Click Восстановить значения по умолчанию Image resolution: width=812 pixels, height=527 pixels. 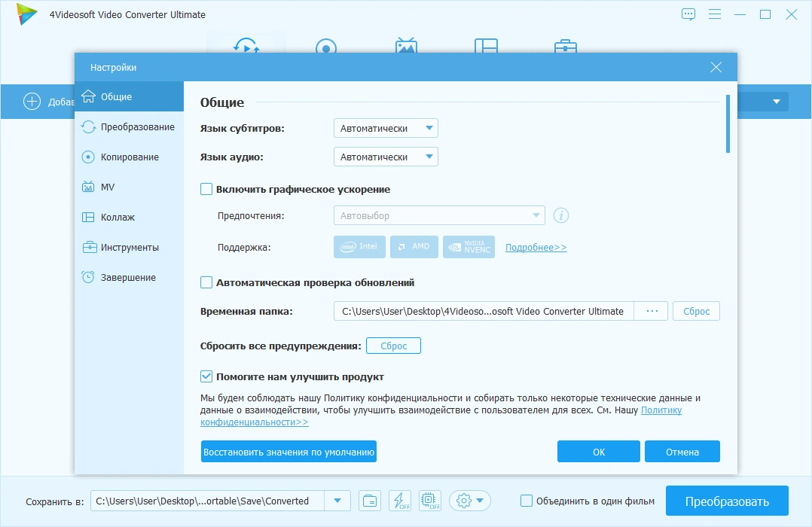[x=288, y=452]
